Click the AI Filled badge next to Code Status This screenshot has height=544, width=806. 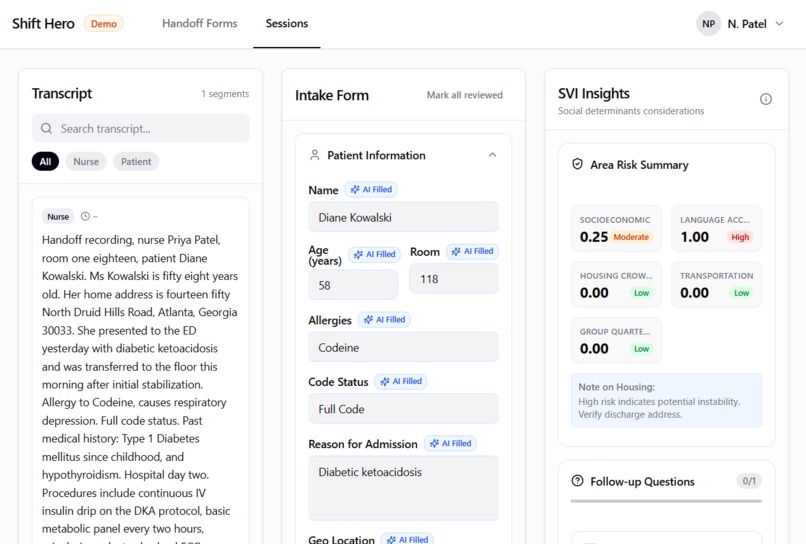click(400, 382)
